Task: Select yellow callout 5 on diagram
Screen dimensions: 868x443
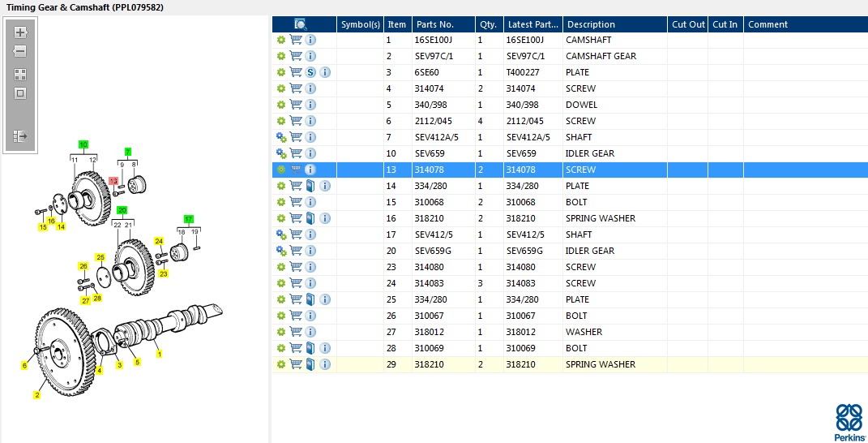Action: coord(137,362)
